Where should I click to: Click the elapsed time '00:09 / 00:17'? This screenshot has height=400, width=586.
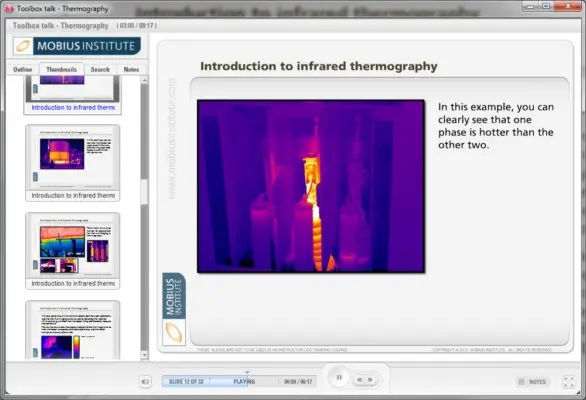point(298,382)
